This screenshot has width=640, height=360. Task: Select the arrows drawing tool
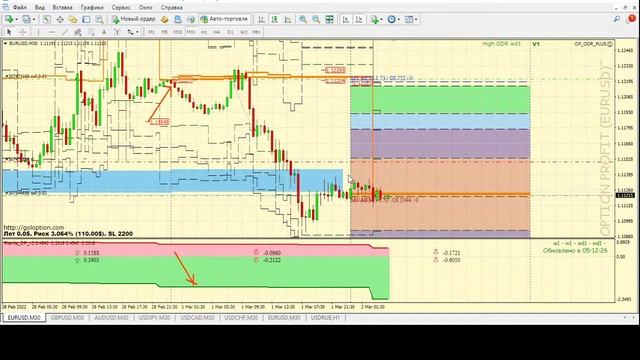pyautogui.click(x=130, y=32)
